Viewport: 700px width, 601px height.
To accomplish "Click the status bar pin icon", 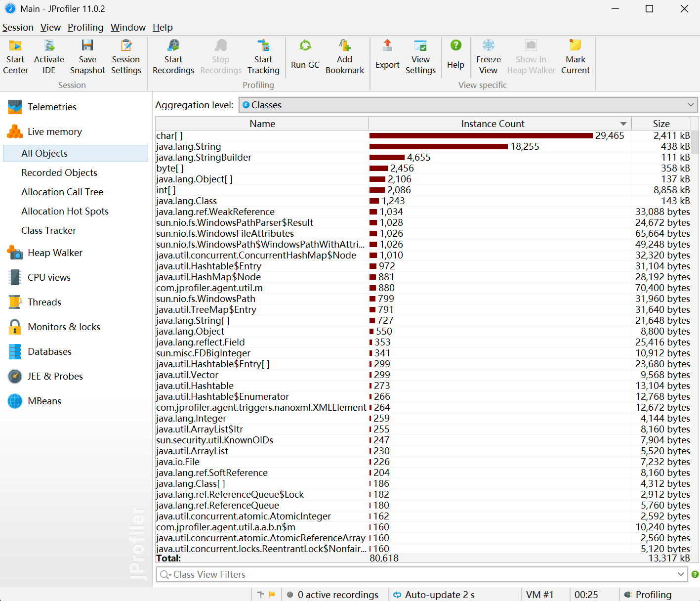I will point(260,595).
